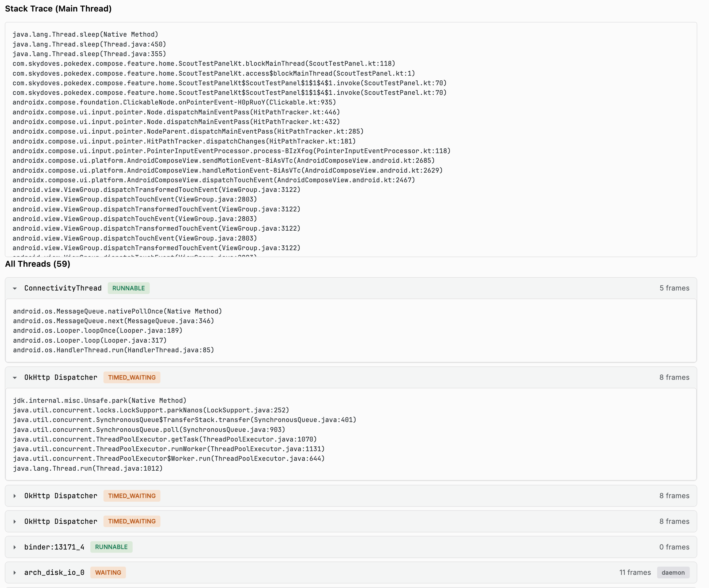Click the '5 frames' count
This screenshot has height=588, width=709.
[674, 288]
